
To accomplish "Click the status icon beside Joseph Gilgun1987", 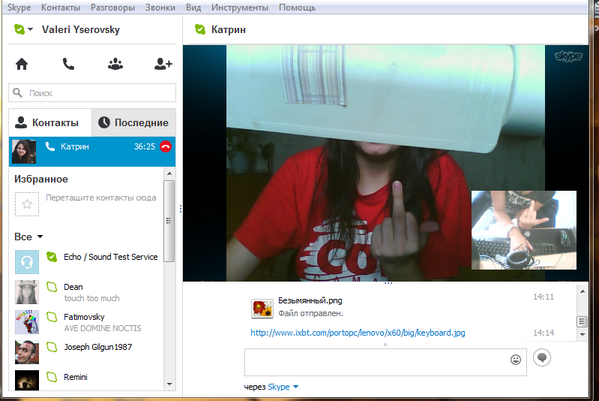I will coord(52,347).
